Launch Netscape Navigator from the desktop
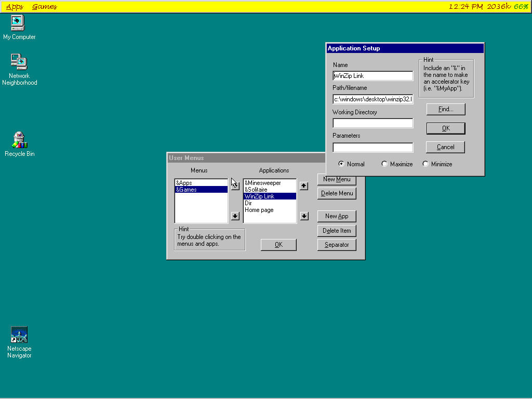 pyautogui.click(x=19, y=335)
